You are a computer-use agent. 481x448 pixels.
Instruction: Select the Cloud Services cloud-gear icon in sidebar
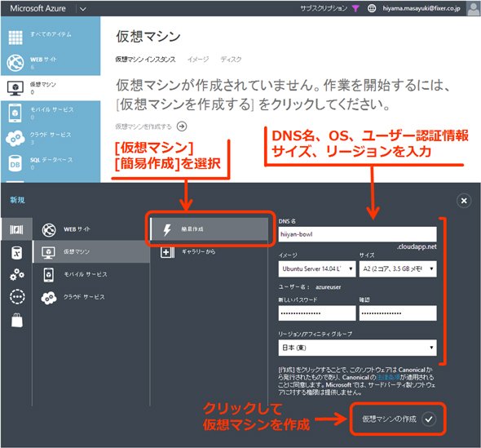point(15,138)
